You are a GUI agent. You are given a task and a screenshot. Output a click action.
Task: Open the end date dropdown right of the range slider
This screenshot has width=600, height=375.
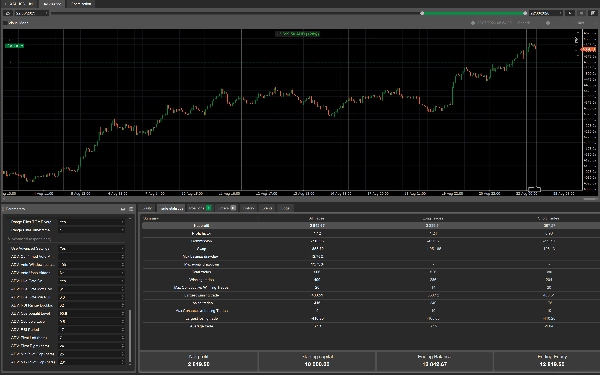coord(546,13)
